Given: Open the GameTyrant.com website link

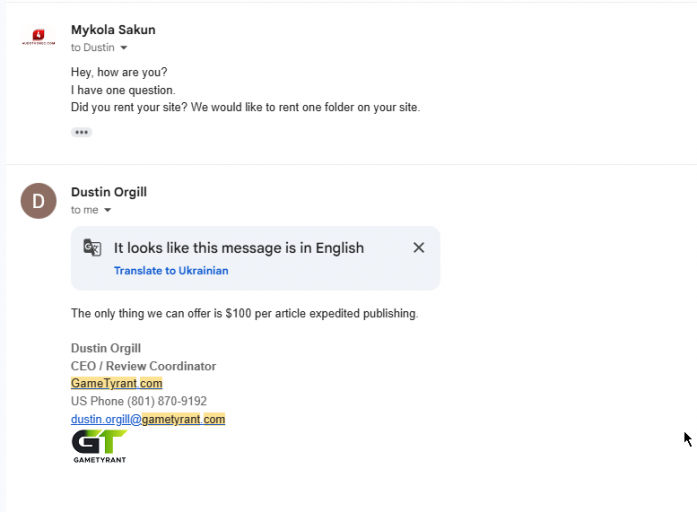Looking at the screenshot, I should tap(116, 383).
